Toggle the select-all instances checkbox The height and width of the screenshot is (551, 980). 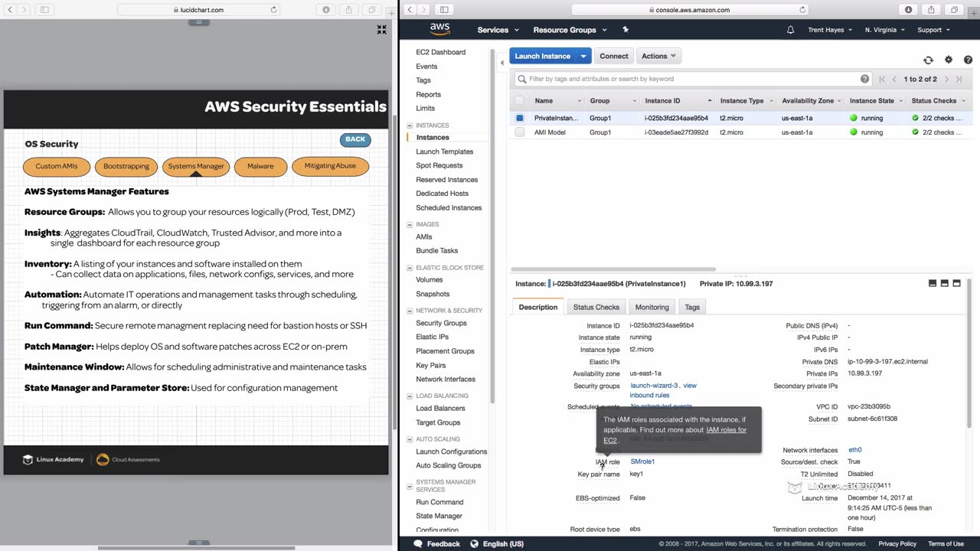click(x=520, y=100)
